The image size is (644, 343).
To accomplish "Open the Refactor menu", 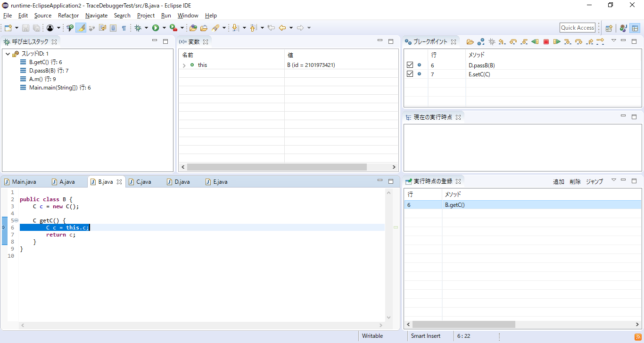I will tap(68, 16).
